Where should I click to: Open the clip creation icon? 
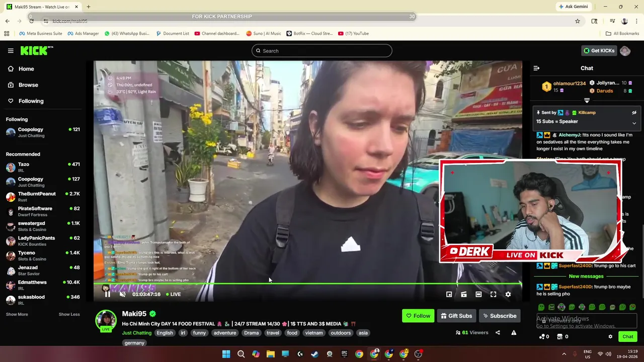tap(464, 294)
